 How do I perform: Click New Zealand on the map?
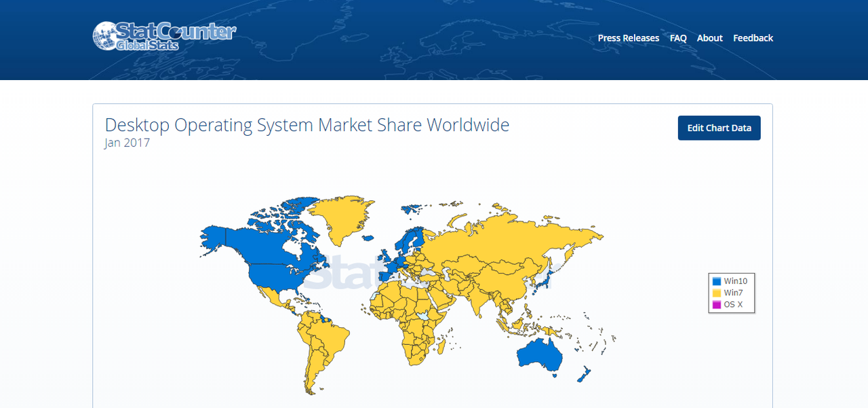tap(583, 373)
